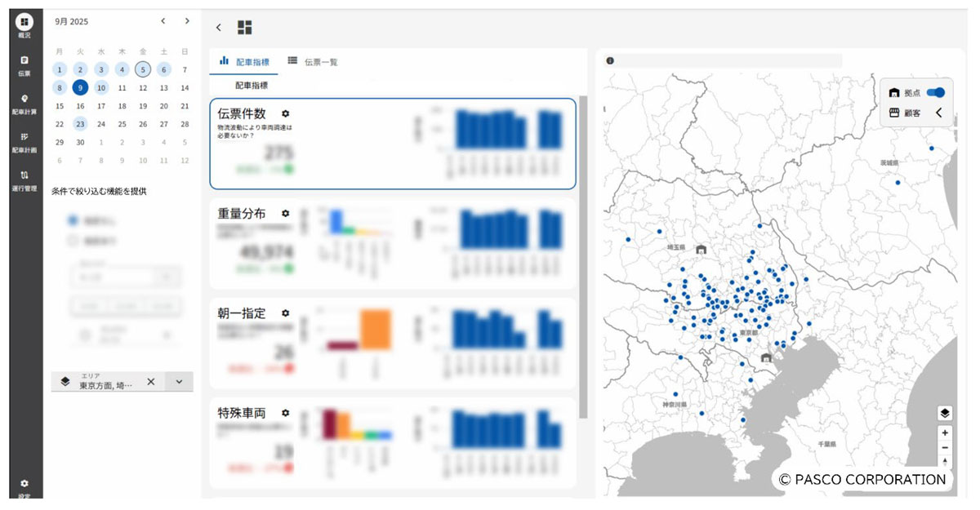The image size is (980, 510).
Task: Clear the エリア filter with X
Action: 150,382
